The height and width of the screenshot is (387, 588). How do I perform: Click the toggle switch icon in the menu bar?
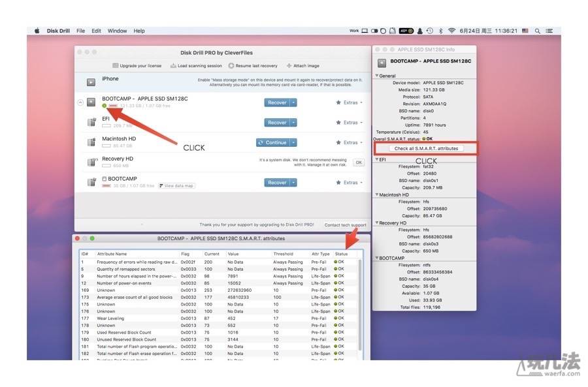374,31
